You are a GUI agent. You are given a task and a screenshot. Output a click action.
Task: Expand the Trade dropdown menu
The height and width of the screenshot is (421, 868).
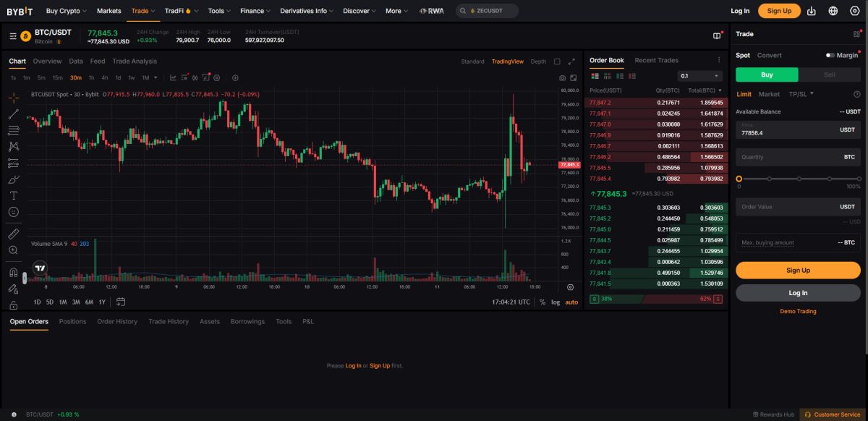tap(144, 11)
